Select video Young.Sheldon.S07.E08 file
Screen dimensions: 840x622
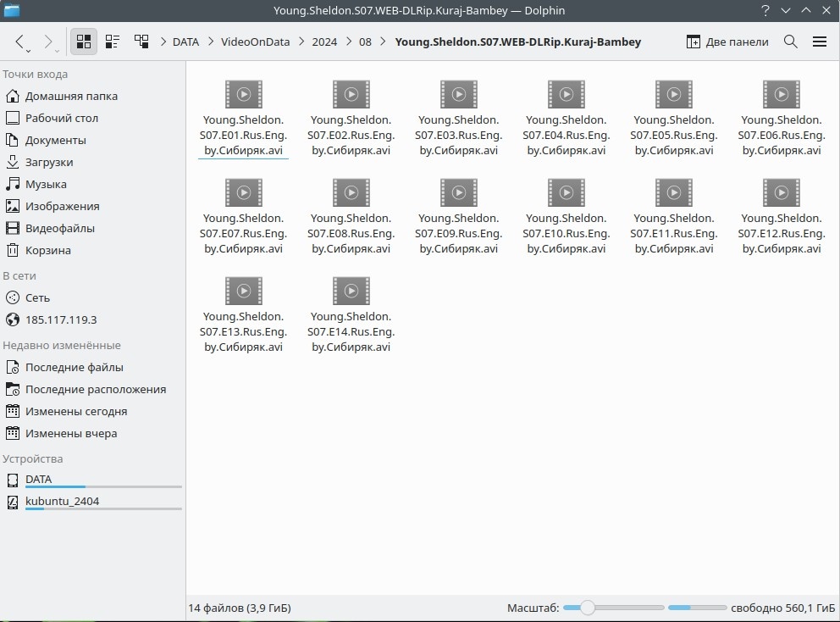pyautogui.click(x=351, y=217)
